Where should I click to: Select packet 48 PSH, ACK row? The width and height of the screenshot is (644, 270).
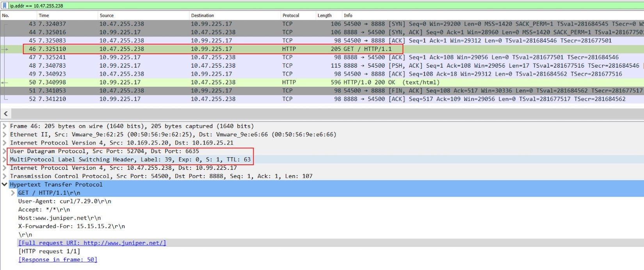(322, 66)
